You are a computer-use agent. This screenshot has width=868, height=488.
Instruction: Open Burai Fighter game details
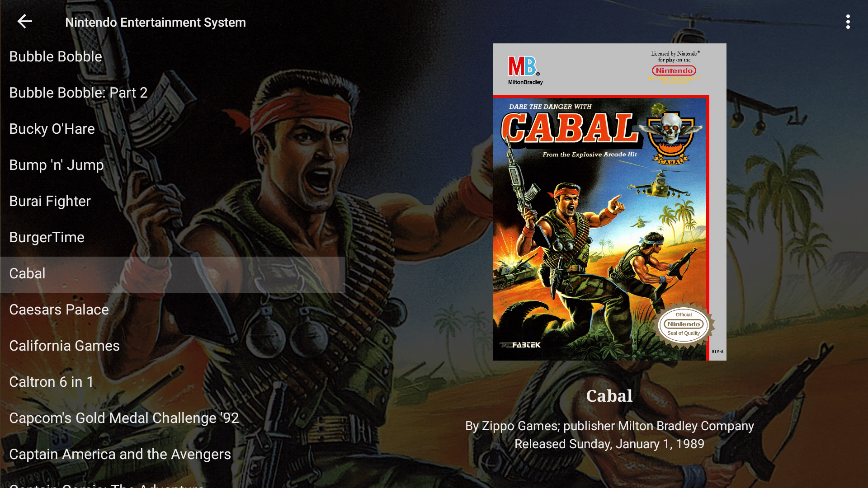(x=50, y=201)
